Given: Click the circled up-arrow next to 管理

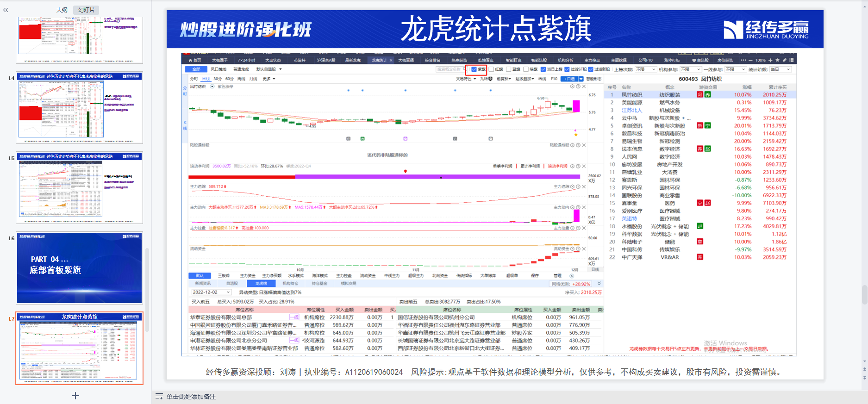Looking at the screenshot, I should (572, 276).
